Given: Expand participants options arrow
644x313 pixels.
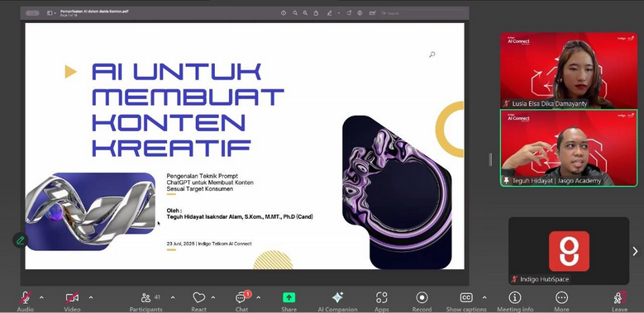Looking at the screenshot, I should tap(173, 297).
